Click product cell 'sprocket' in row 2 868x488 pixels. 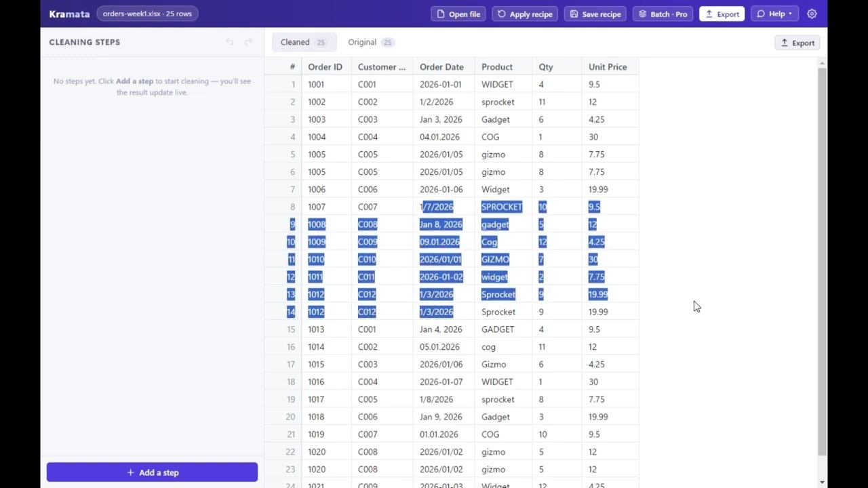pos(503,102)
